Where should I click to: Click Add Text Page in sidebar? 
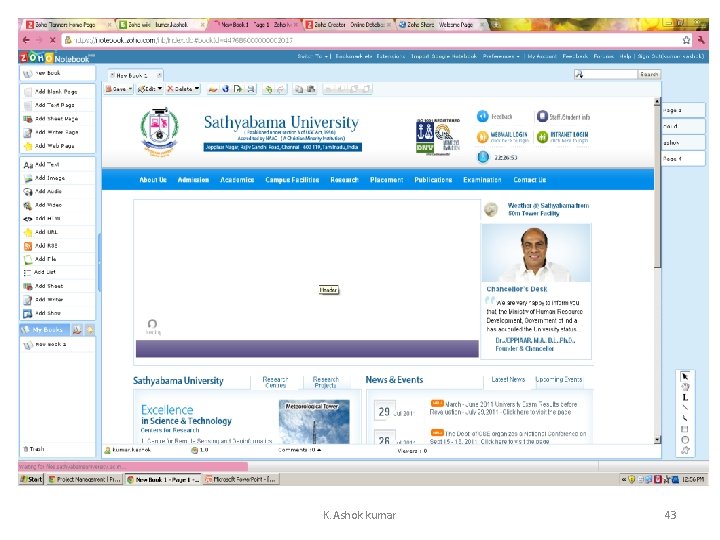55,105
